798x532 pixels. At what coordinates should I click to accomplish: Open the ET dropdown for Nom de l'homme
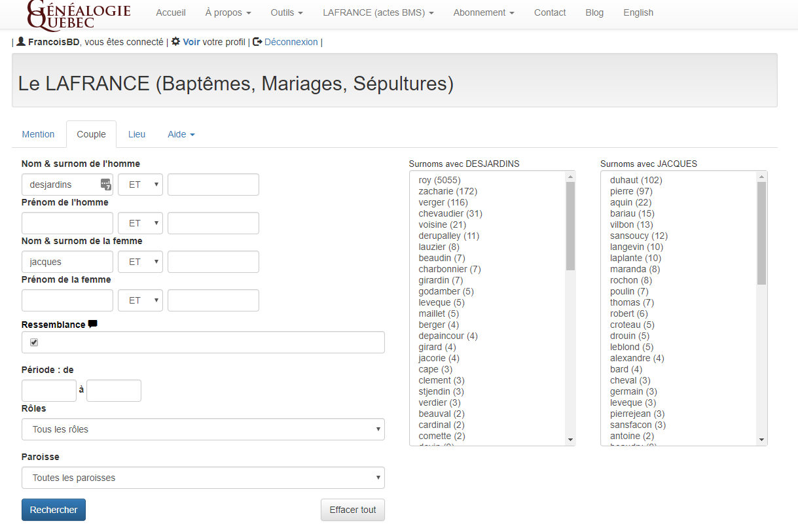(x=140, y=185)
